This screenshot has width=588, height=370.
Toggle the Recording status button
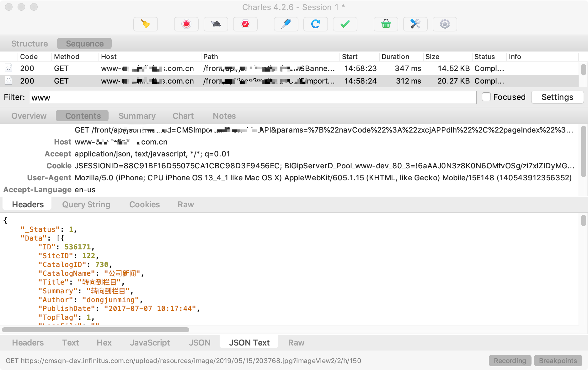click(510, 361)
